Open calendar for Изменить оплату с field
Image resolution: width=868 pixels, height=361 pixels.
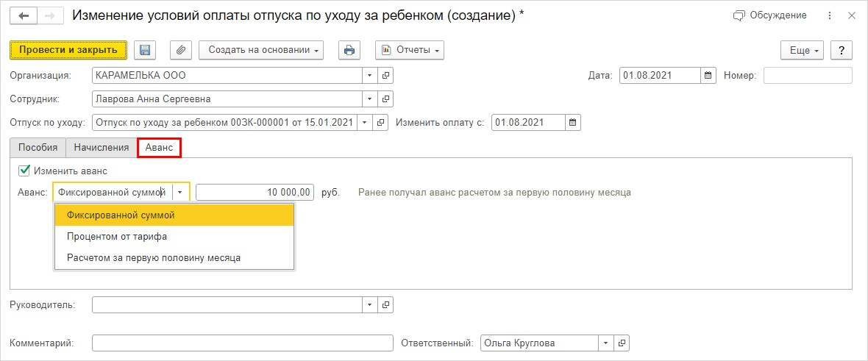(x=573, y=122)
